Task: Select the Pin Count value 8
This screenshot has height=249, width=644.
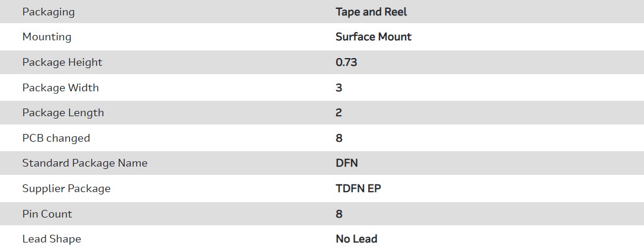Action: pos(339,214)
